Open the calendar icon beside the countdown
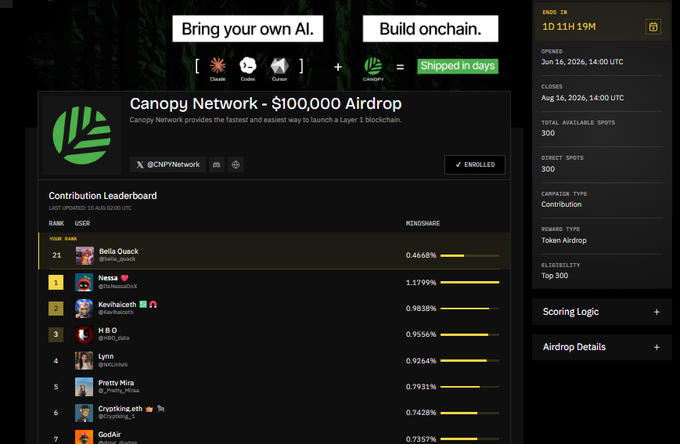The image size is (680, 444). tap(653, 27)
